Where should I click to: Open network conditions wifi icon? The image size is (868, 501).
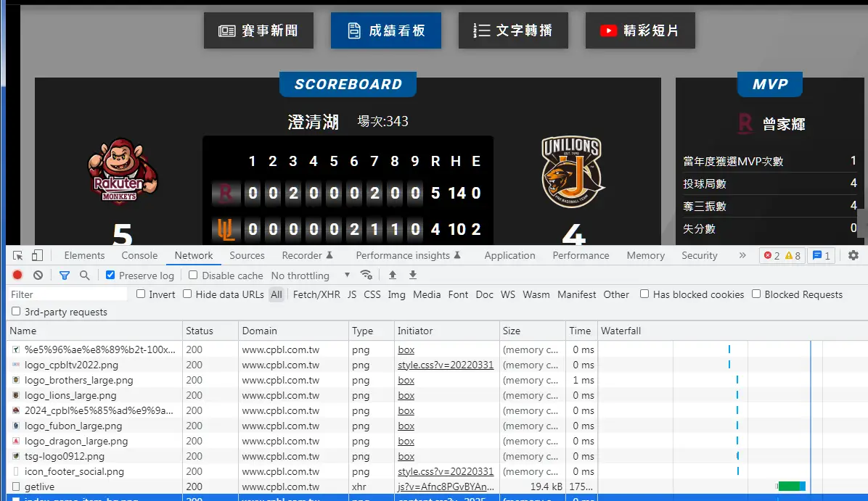[x=367, y=276]
